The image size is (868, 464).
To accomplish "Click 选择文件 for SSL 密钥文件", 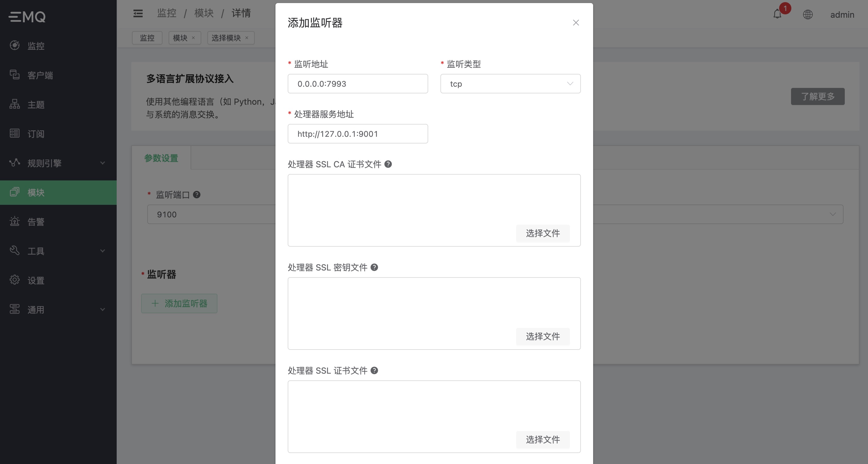I will [x=542, y=336].
